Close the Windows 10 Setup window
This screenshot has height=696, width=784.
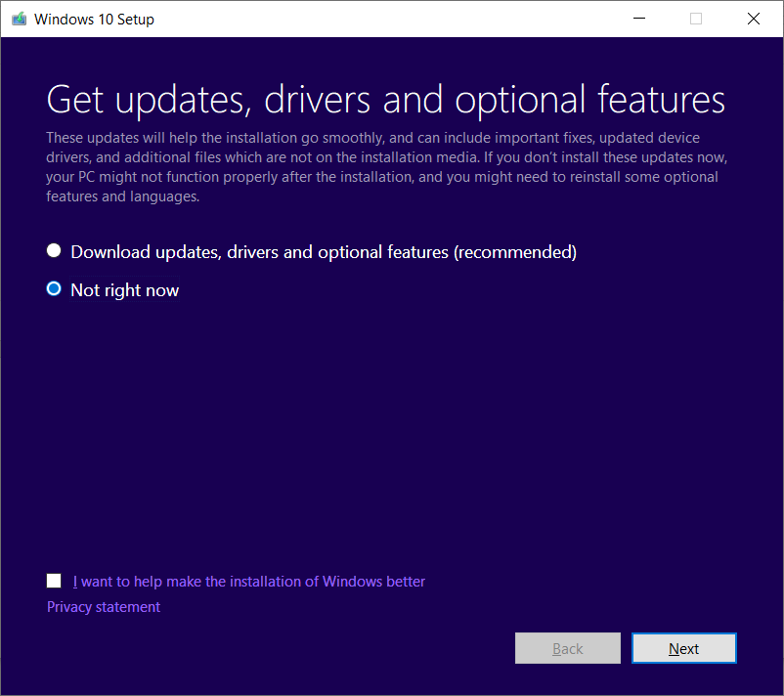click(754, 19)
